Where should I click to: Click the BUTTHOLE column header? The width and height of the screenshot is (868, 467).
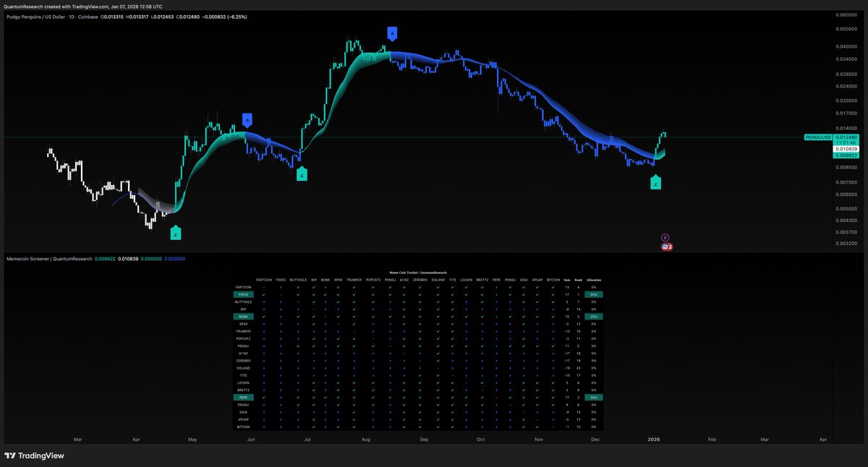298,280
